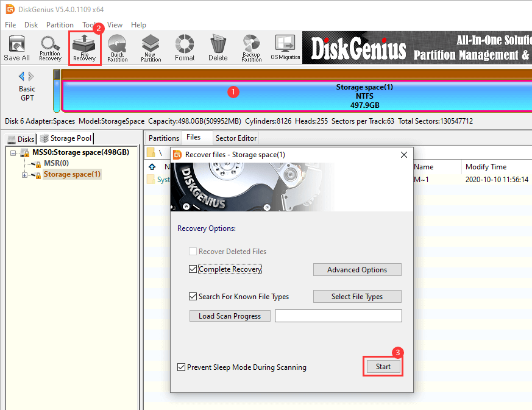Click the Save All toolbar icon
Screen dimensions: 532x410
(16, 48)
